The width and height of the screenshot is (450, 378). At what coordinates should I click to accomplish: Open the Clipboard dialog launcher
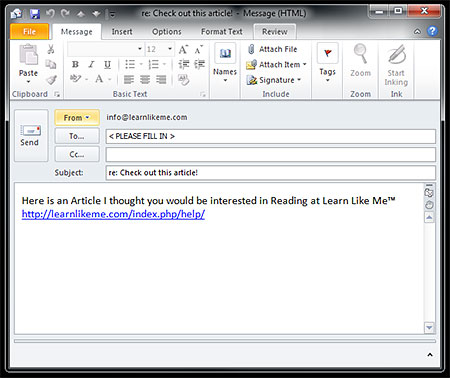coord(57,94)
